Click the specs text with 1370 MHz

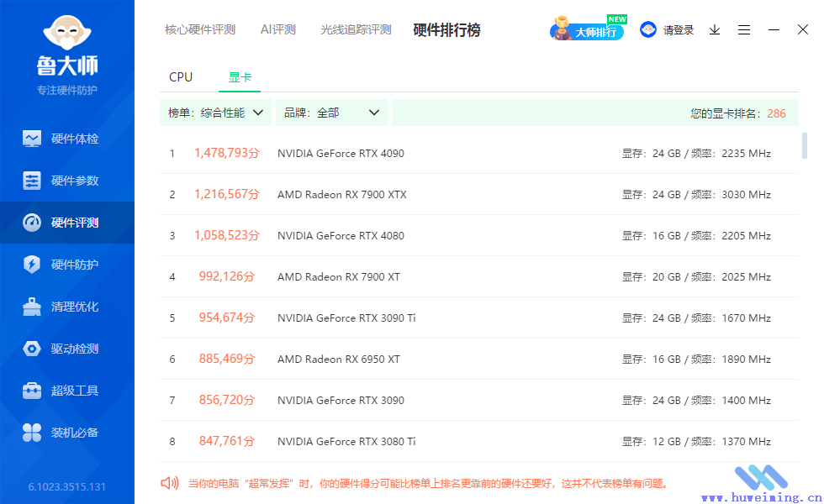click(696, 442)
